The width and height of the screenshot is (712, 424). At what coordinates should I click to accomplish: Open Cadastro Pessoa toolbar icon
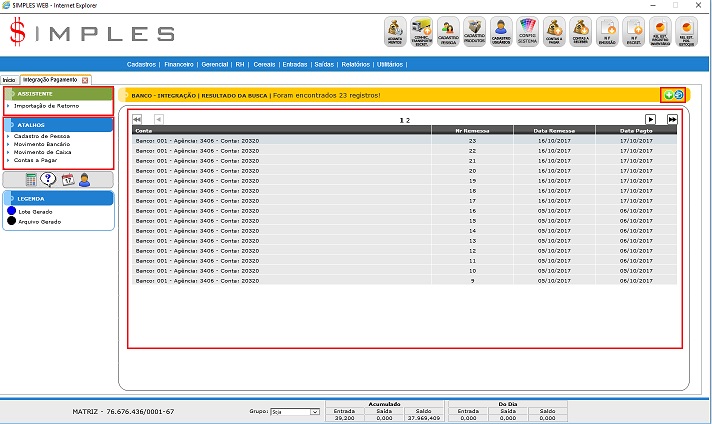coord(448,32)
